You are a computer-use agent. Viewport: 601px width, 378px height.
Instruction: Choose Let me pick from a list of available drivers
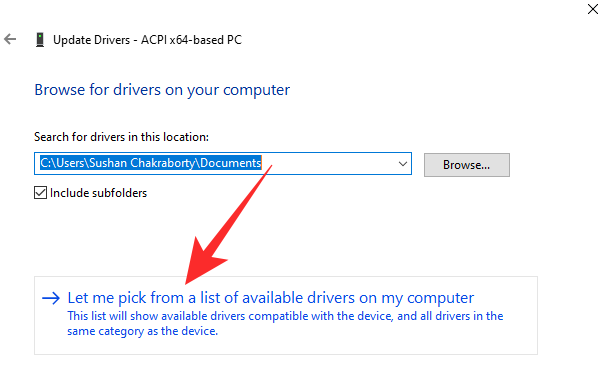point(271,298)
